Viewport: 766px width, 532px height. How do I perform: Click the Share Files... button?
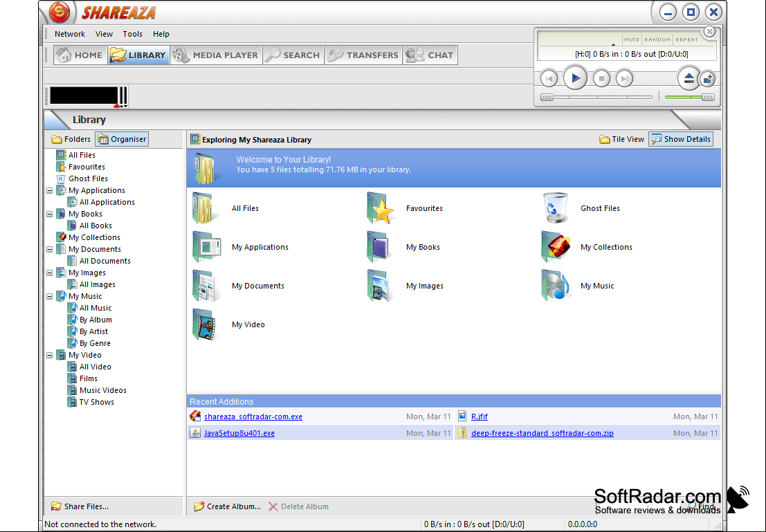(80, 506)
